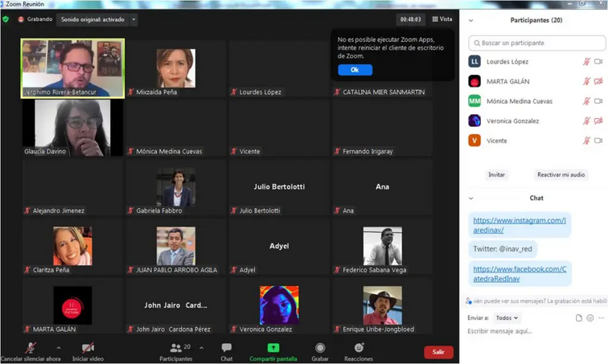
Task: Click the Invitar button
Action: pos(496,174)
